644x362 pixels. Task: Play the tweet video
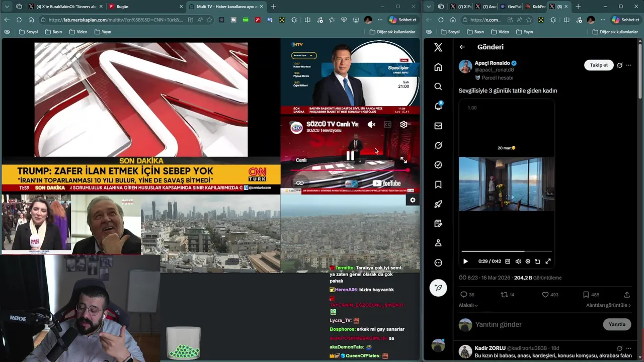[465, 261]
